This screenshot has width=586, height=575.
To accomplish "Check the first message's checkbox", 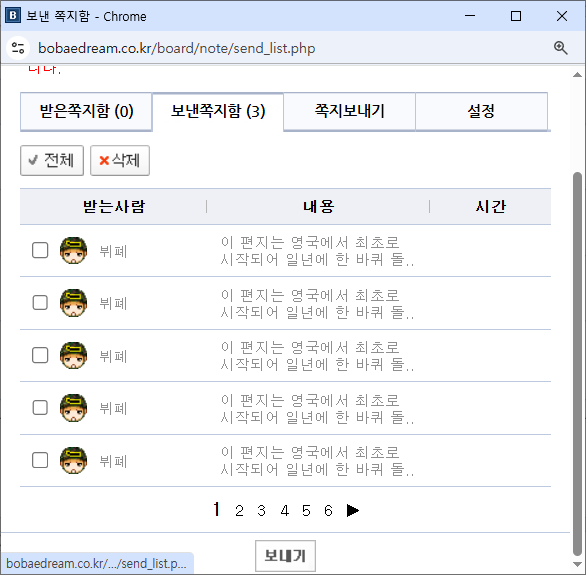I will point(40,250).
